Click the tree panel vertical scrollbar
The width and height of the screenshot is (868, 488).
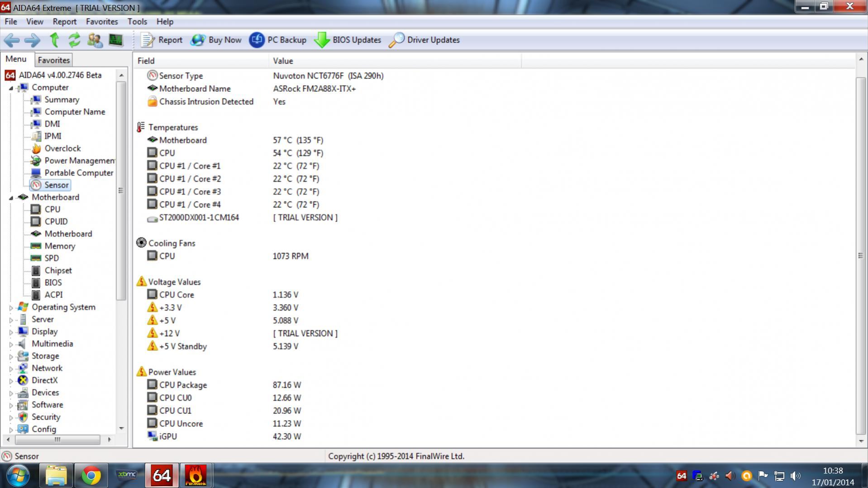pos(121,190)
